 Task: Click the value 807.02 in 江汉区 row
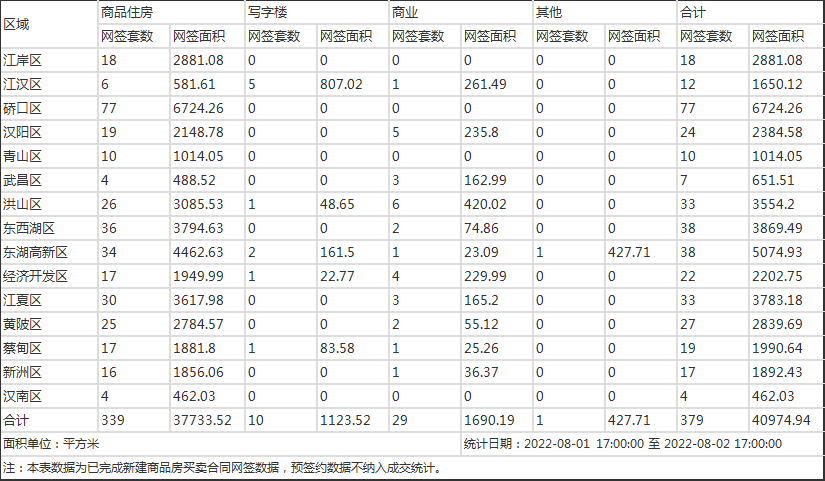pyautogui.click(x=341, y=84)
